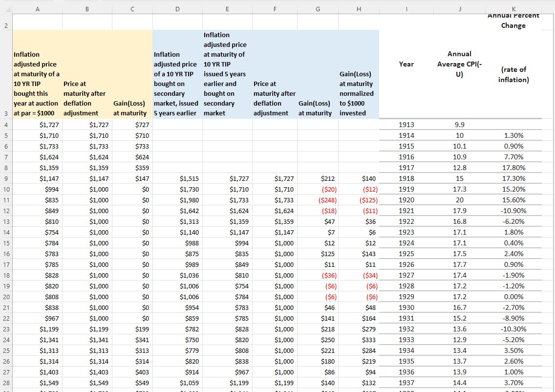The height and width of the screenshot is (392, 555).
Task: Click CPI value 20 for 1920
Action: pyautogui.click(x=459, y=200)
